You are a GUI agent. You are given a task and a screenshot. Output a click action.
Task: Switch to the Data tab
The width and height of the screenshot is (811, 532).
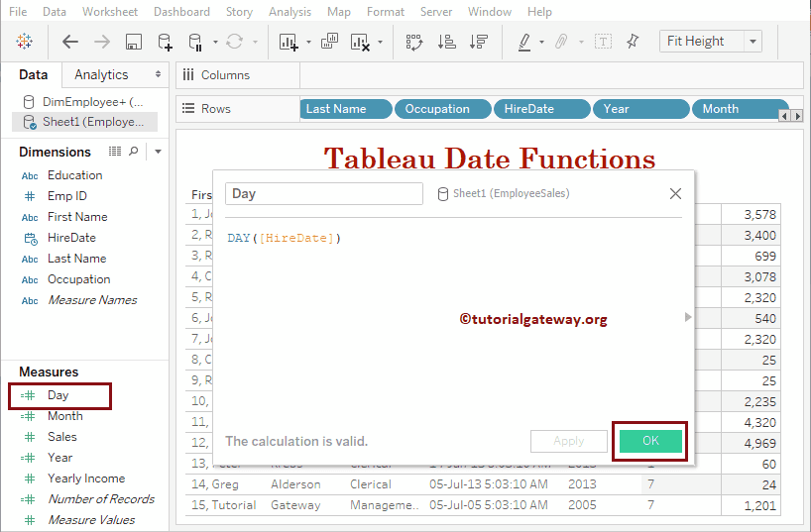pyautogui.click(x=33, y=75)
